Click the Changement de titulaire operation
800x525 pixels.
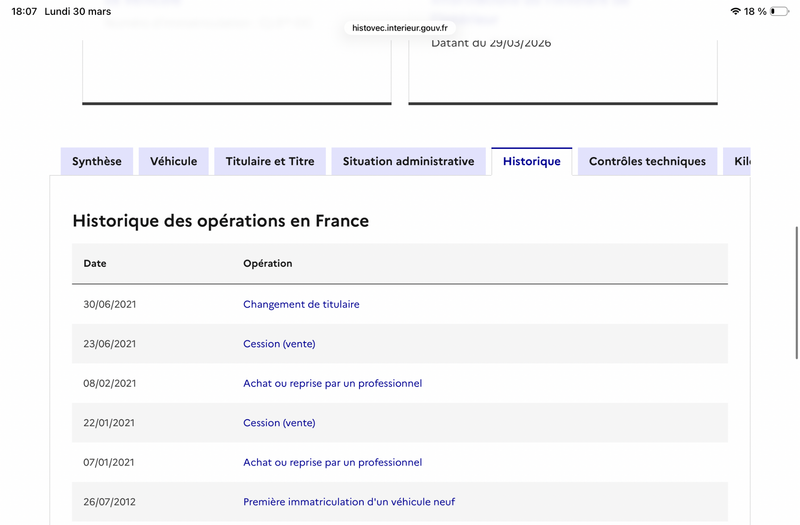tap(301, 304)
